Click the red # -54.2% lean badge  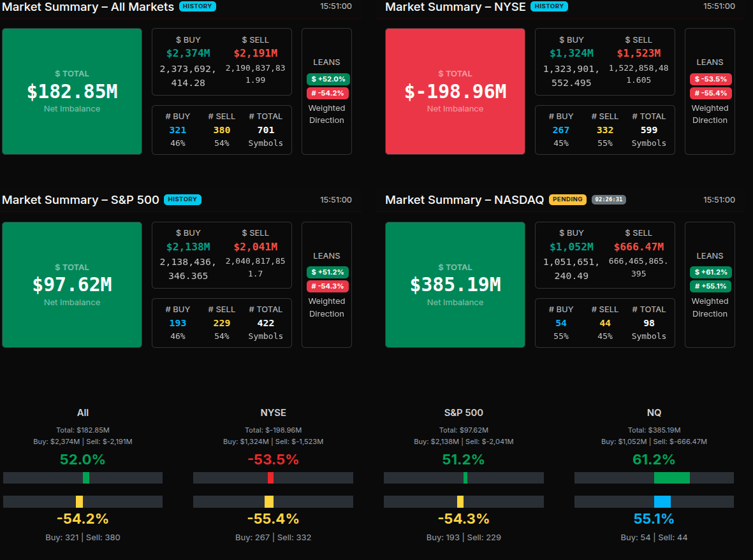(328, 93)
